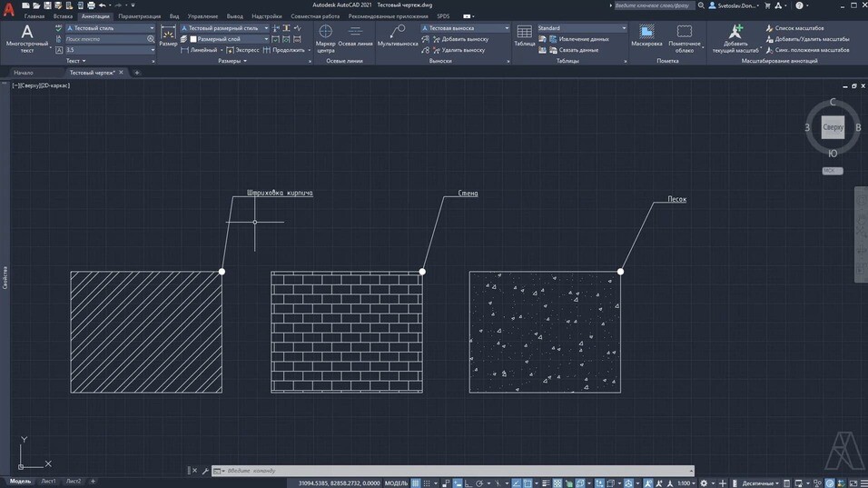Click the Undo arrow icon

(102, 5)
